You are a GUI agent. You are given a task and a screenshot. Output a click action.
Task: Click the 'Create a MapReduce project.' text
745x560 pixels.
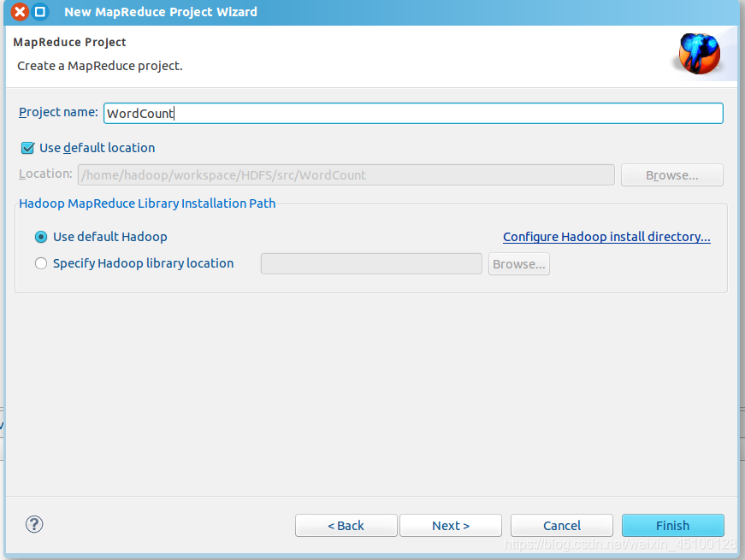click(100, 66)
